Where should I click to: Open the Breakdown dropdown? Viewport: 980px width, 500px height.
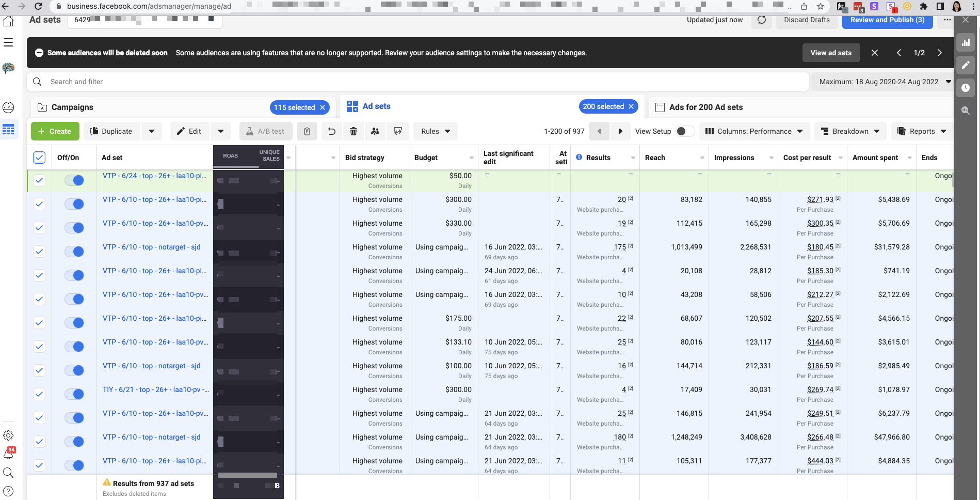tap(850, 131)
